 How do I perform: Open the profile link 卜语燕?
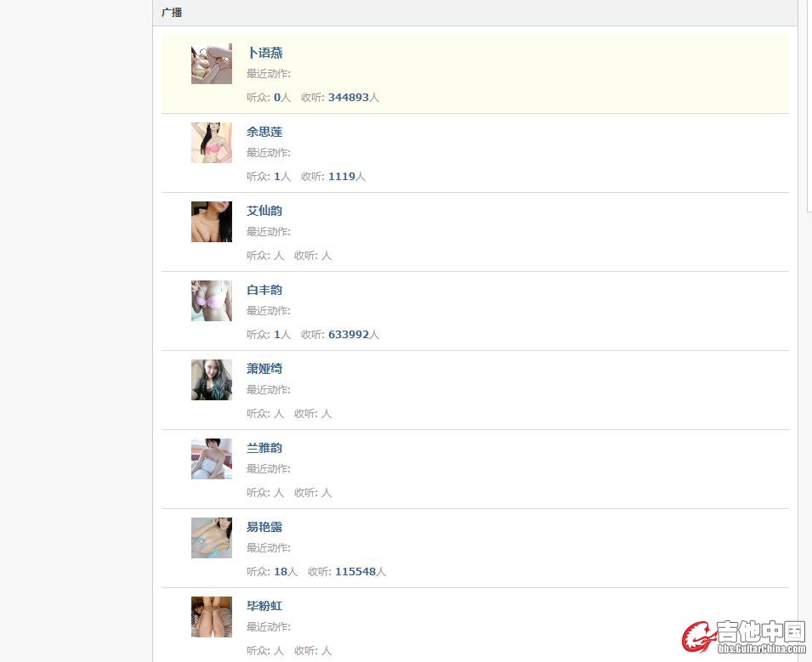264,53
